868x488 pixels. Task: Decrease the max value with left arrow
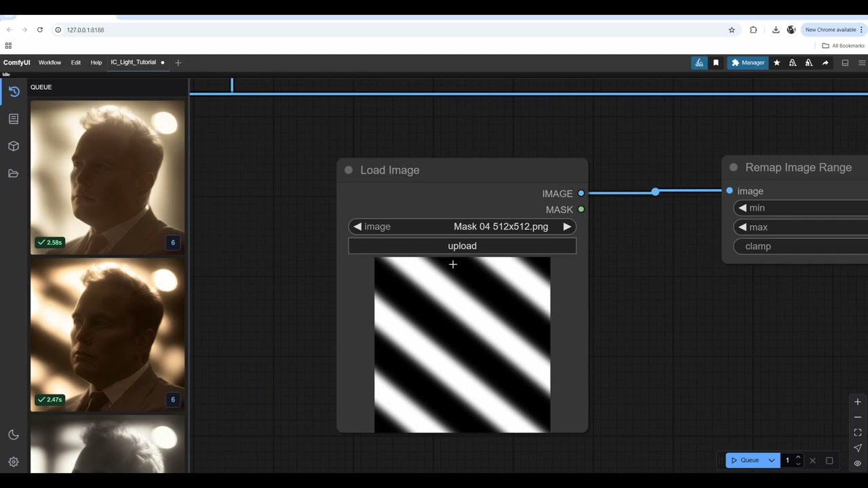click(x=743, y=227)
